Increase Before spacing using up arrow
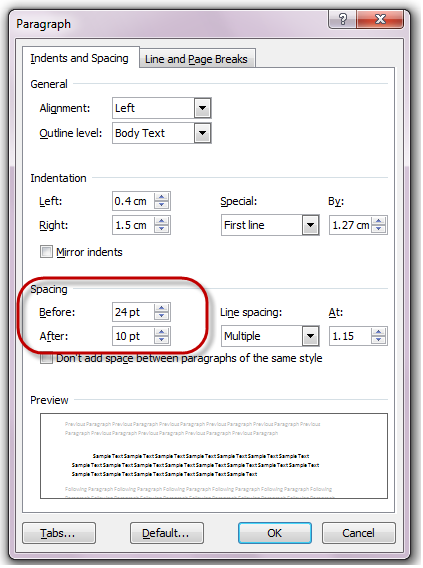 click(x=162, y=308)
